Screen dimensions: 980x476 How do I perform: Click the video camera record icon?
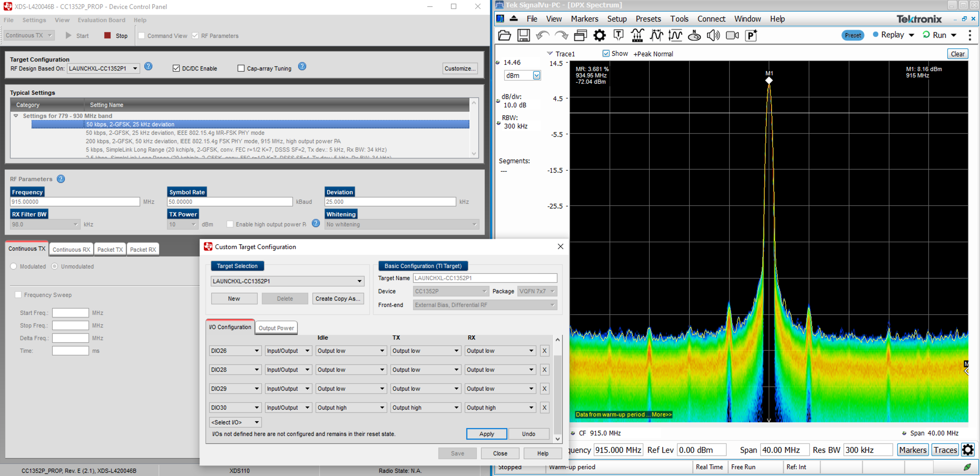732,35
